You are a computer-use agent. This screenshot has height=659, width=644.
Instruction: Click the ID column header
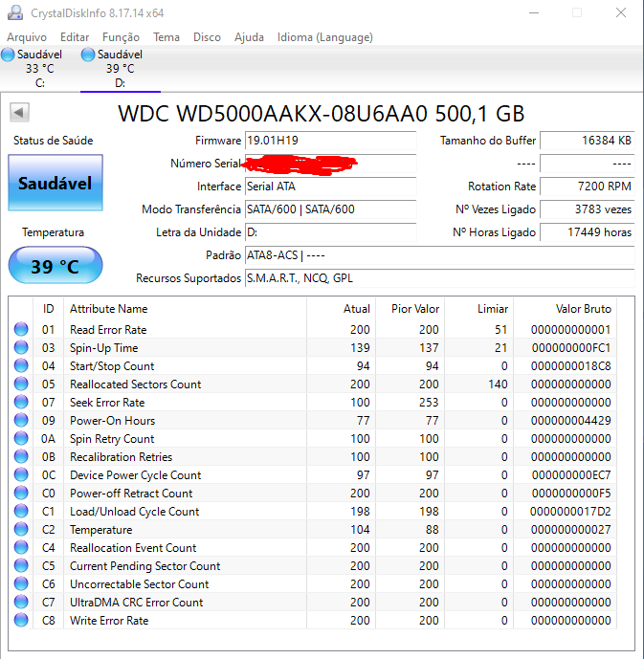coord(49,309)
